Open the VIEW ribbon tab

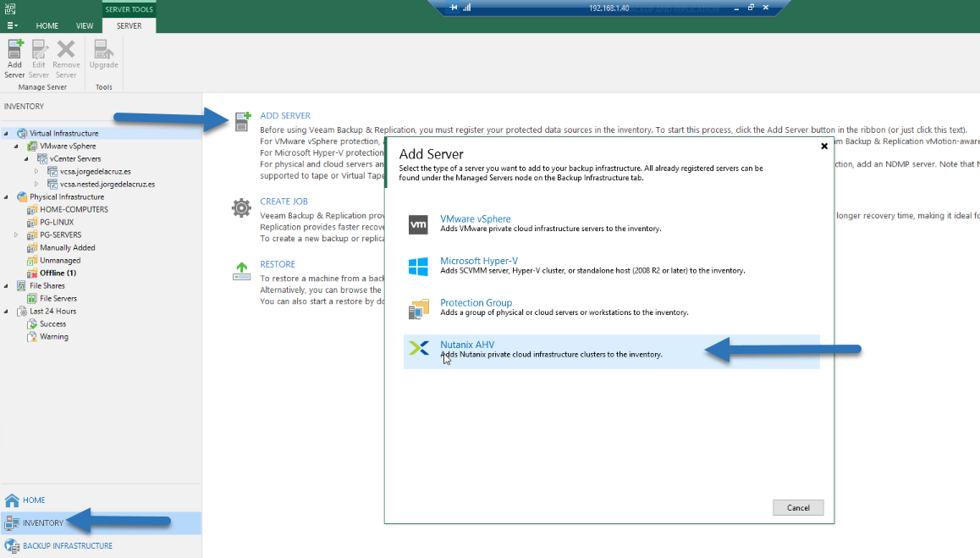click(85, 25)
